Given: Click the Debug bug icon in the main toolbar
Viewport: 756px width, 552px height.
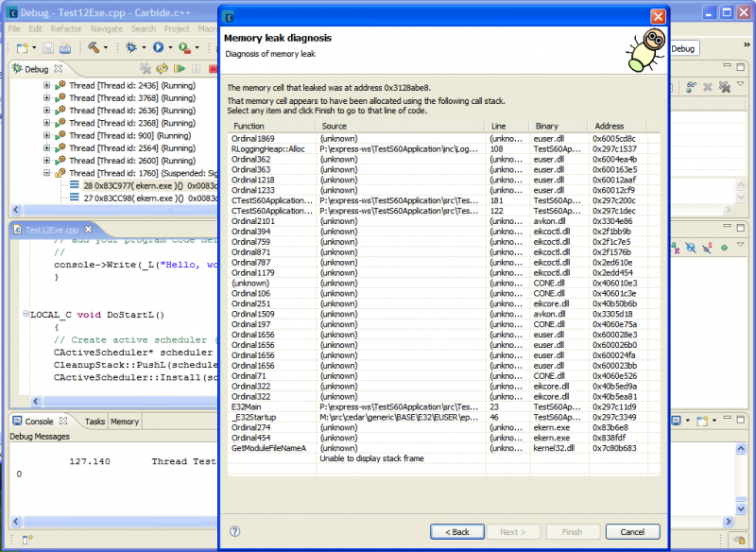Looking at the screenshot, I should click(131, 47).
